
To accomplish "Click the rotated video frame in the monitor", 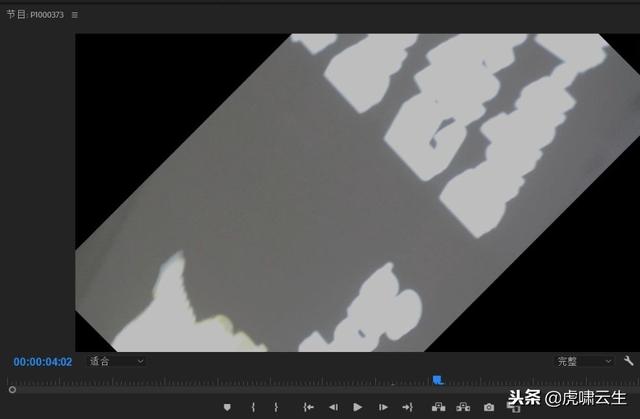I will (x=358, y=193).
